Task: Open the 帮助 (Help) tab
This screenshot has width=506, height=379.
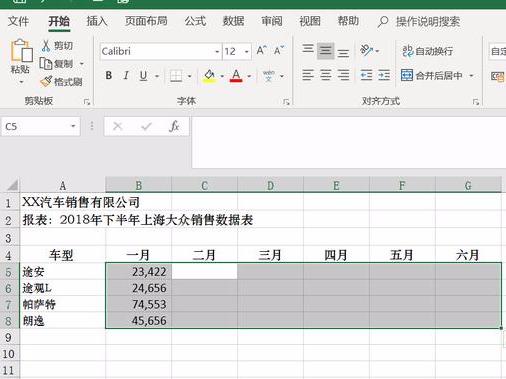Action: tap(348, 21)
